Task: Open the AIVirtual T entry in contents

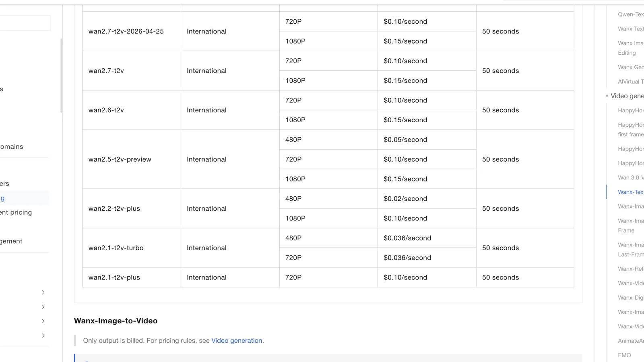Action: tap(631, 82)
